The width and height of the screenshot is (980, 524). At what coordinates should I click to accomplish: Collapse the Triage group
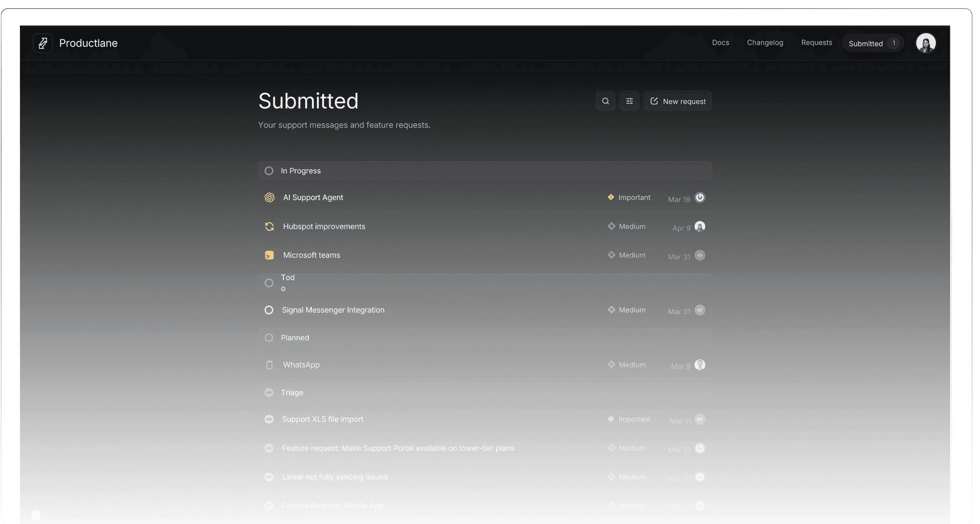click(269, 392)
